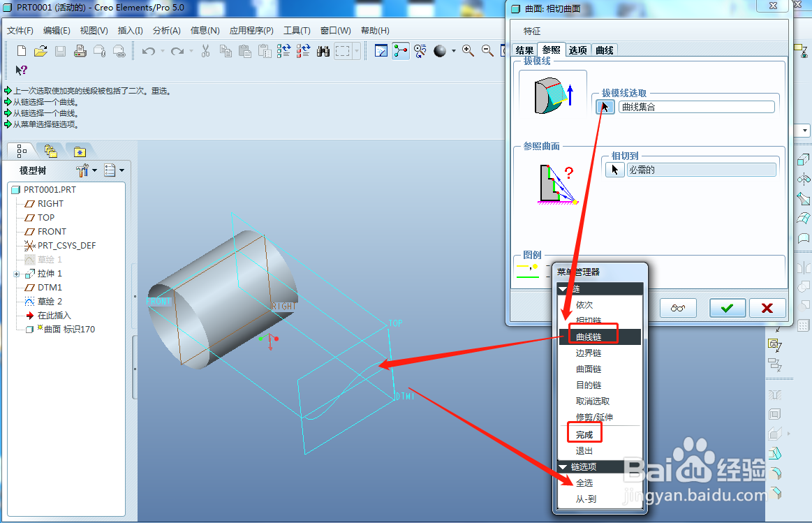Open the 插入(I) menu
812x523 pixels.
130,31
